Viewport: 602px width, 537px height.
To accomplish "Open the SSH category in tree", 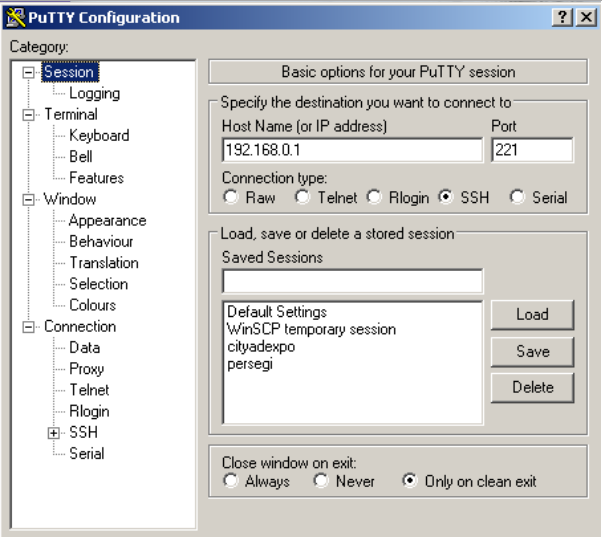I will [83, 433].
